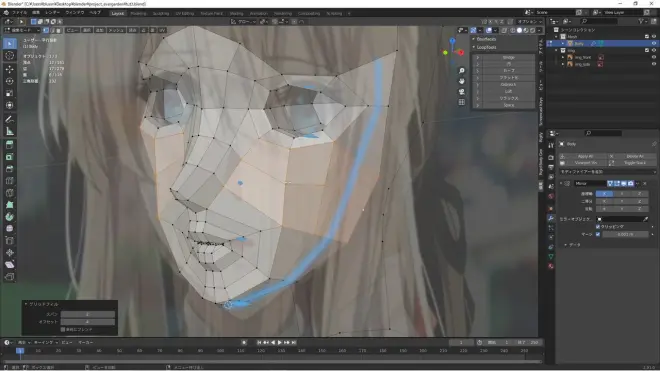Open the Options dropdown in viewport header
660x371 pixels.
[x=530, y=21]
